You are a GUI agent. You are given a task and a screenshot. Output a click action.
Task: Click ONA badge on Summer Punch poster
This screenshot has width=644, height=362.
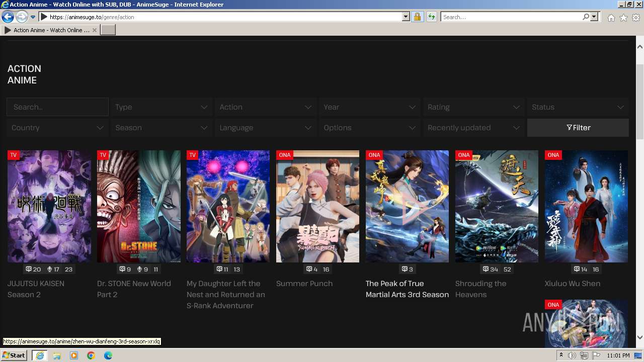tap(285, 155)
